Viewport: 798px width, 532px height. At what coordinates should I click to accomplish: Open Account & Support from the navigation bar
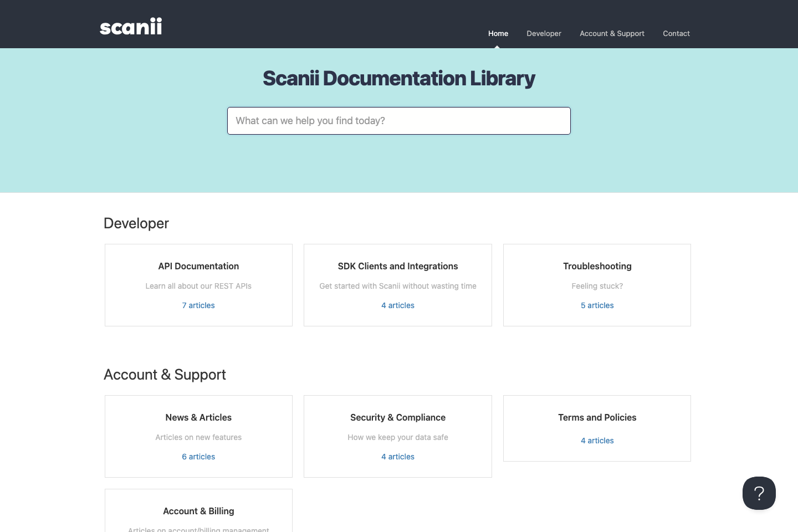612,33
